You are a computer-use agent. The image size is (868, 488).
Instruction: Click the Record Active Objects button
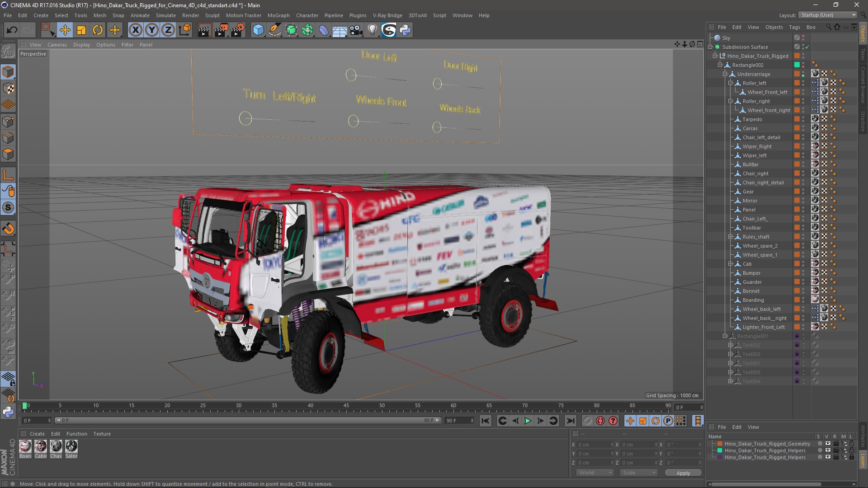(587, 421)
